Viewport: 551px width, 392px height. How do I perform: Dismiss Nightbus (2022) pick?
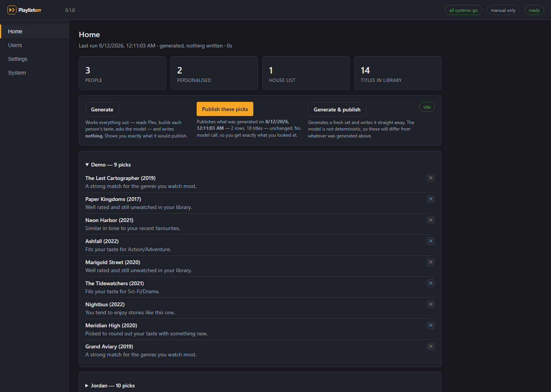click(x=431, y=304)
